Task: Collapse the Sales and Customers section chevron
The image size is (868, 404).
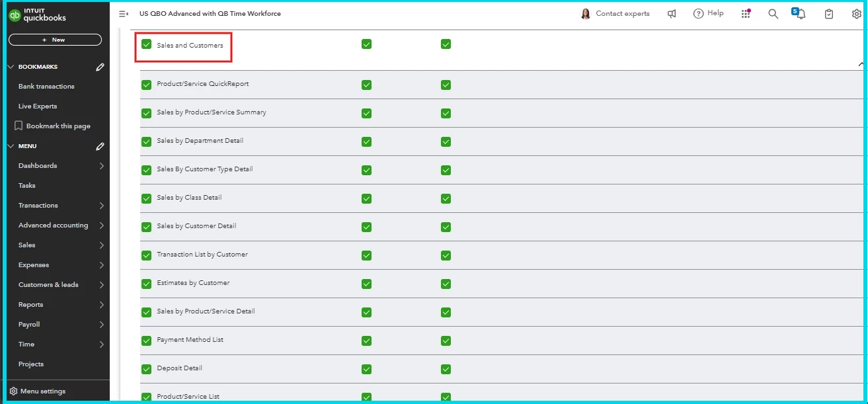Action: [x=860, y=64]
